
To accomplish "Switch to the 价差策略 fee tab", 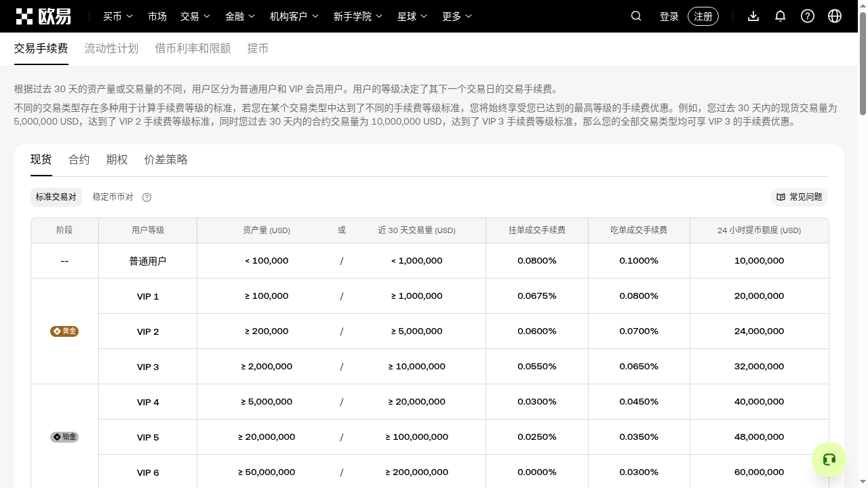I will click(166, 160).
